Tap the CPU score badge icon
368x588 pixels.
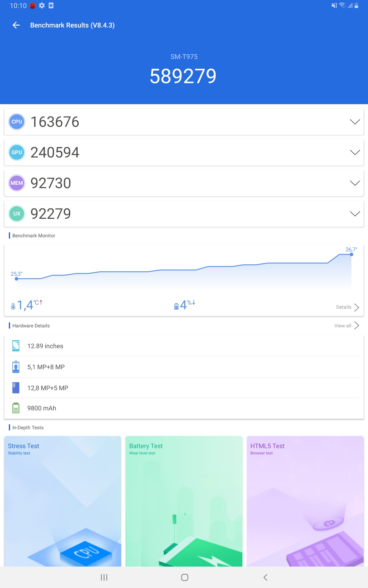pyautogui.click(x=17, y=122)
